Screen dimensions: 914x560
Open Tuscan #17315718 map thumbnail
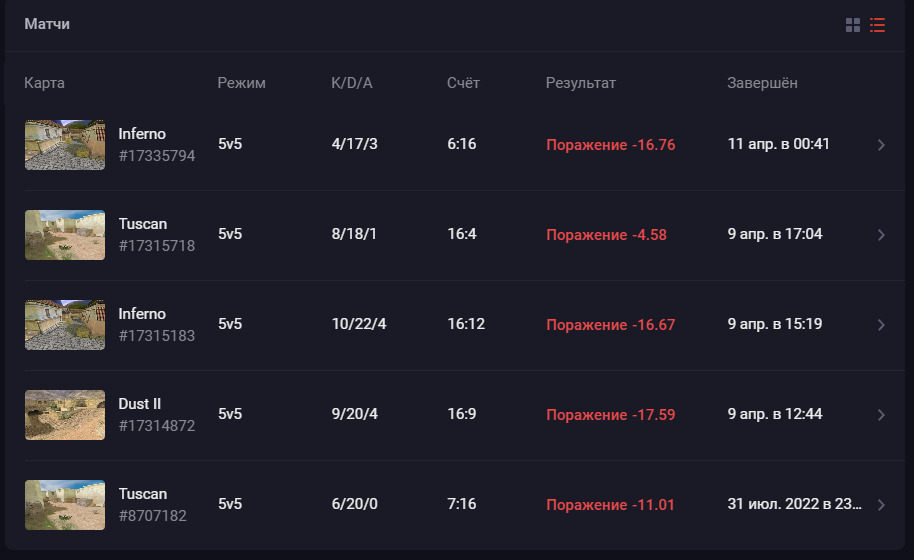coord(65,235)
